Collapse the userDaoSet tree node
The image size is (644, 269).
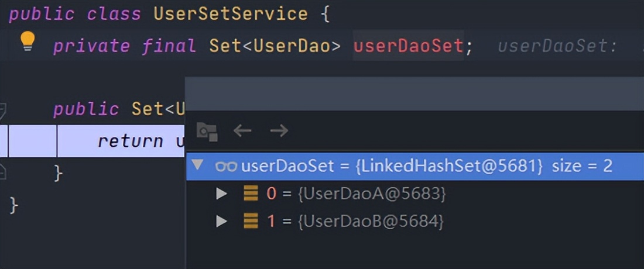coord(197,165)
